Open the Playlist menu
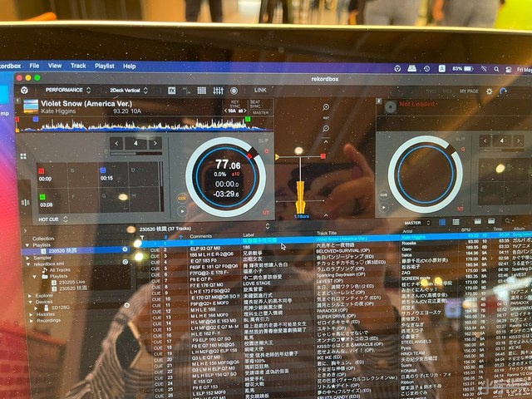The height and width of the screenshot is (399, 532). (x=104, y=66)
